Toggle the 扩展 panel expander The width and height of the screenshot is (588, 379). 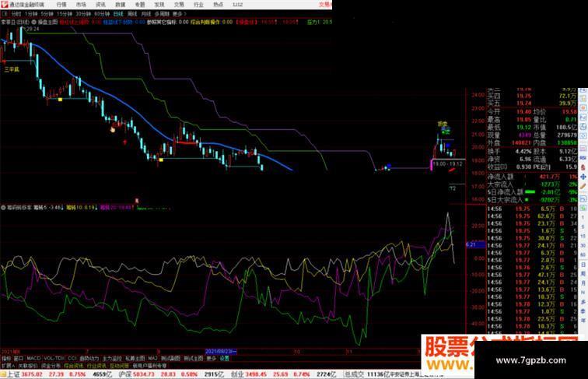(8, 366)
